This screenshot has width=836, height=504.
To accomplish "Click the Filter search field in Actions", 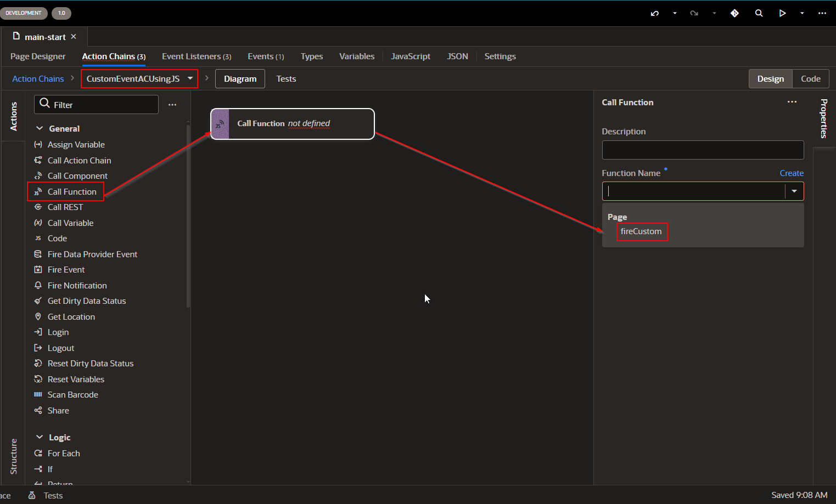I will (97, 104).
